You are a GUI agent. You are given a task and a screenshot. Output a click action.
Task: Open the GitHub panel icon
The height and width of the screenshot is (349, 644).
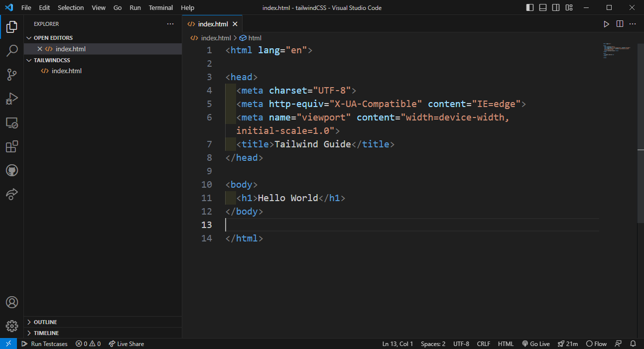click(12, 170)
